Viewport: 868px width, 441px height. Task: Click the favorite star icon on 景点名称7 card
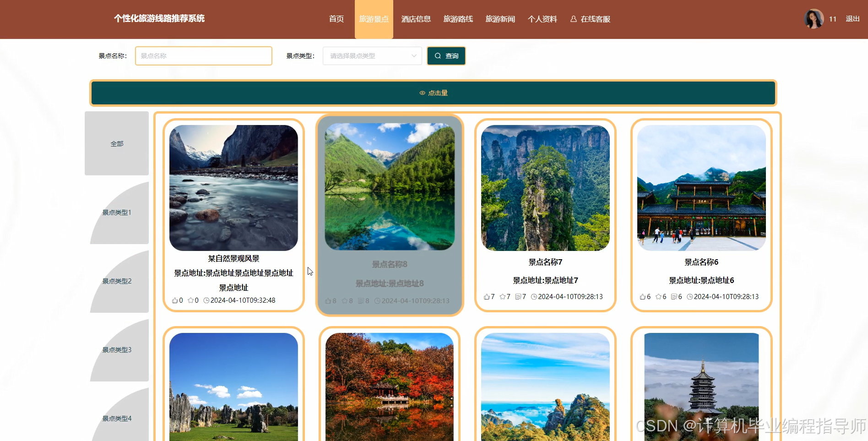click(502, 297)
